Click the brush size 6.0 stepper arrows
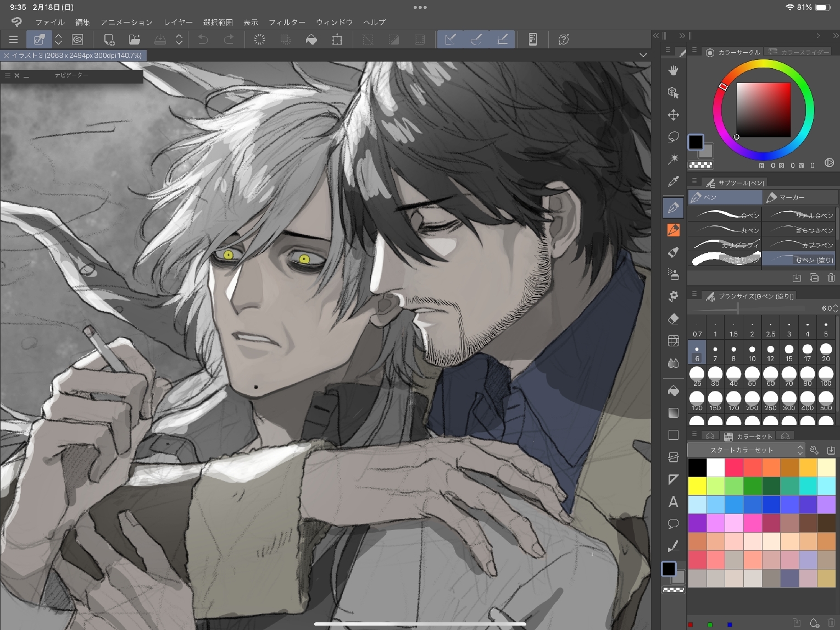840x630 pixels. tap(836, 308)
